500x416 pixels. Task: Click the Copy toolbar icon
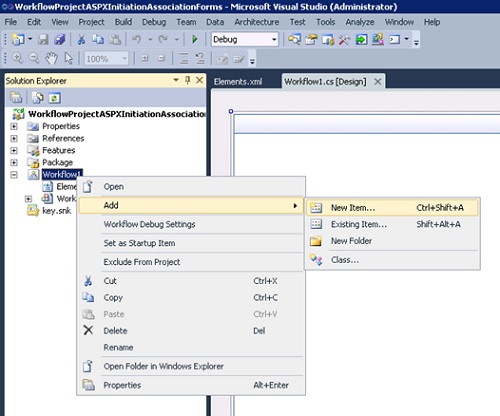click(x=98, y=39)
